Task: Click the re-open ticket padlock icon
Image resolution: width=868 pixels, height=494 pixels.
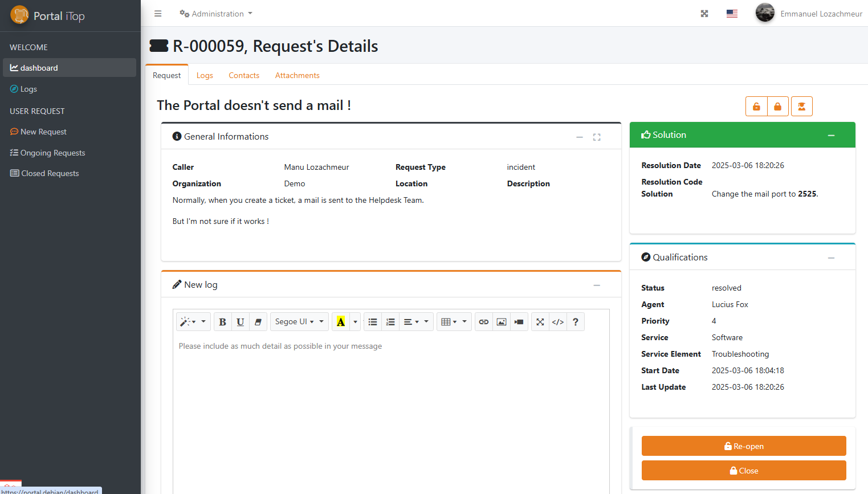Action: 756,106
